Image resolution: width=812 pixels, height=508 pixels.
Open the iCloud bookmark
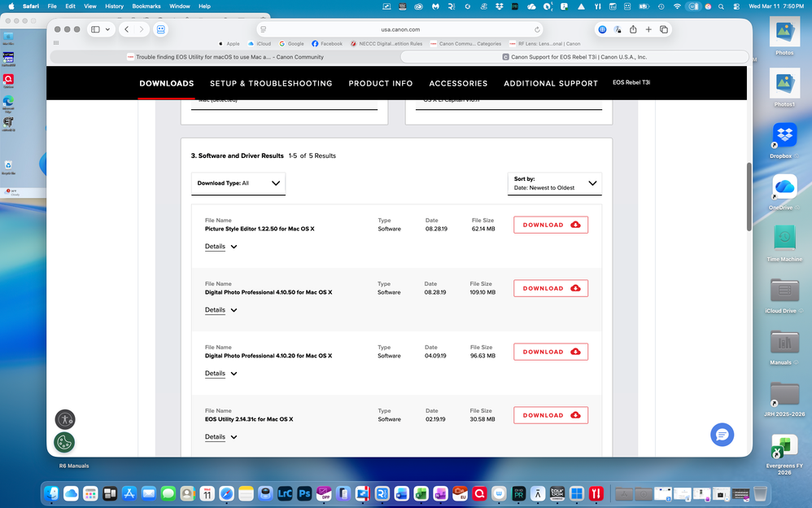click(x=260, y=44)
